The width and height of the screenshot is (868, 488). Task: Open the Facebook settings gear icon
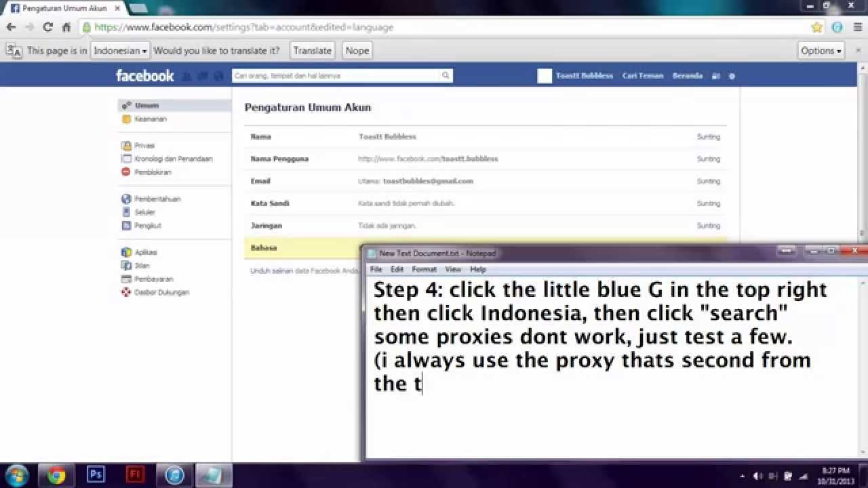(x=732, y=76)
